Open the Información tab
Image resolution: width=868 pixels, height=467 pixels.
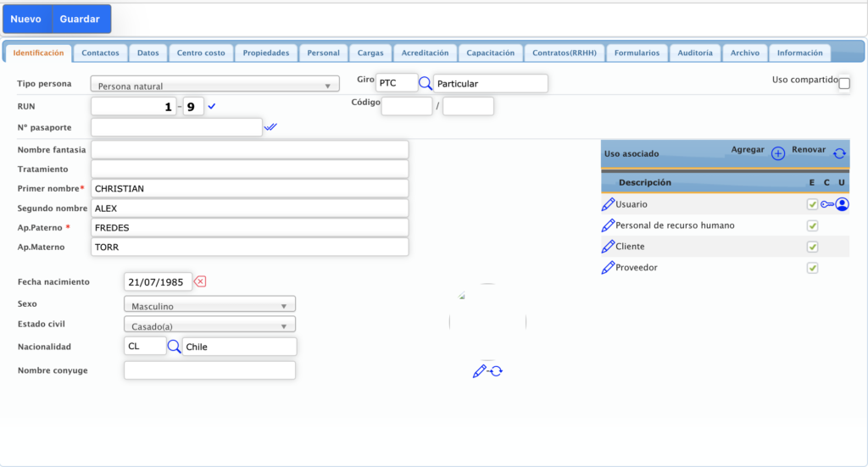click(800, 53)
